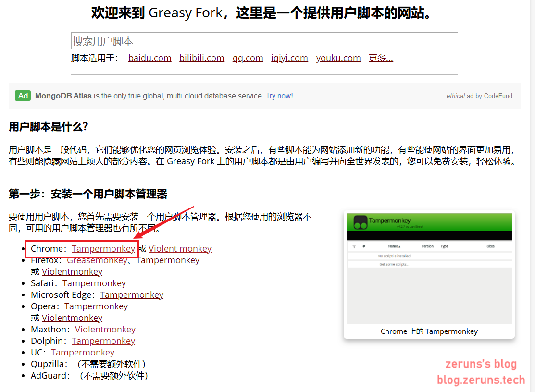Open Violentmonkey link under Opera
This screenshot has height=392, width=535.
pos(72,318)
